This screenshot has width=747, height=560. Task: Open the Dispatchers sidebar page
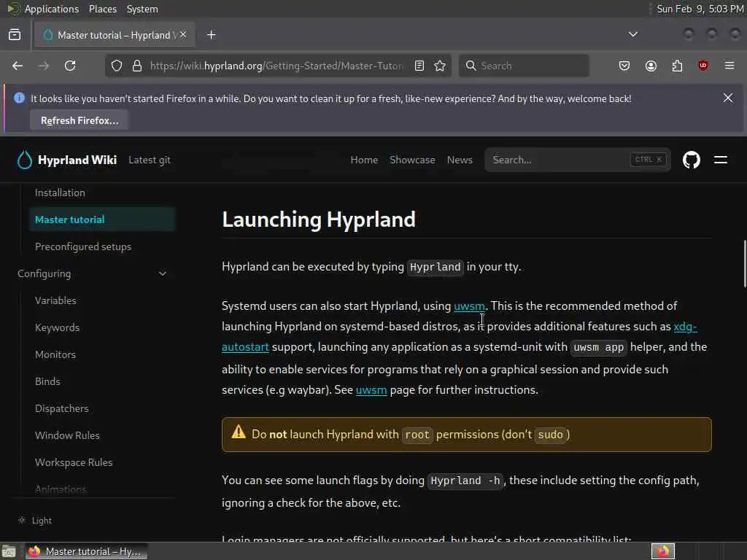click(62, 408)
